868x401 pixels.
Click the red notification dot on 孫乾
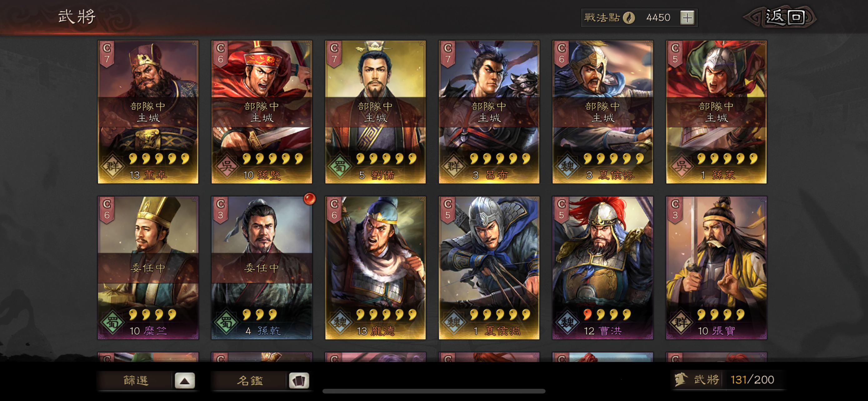pos(309,199)
